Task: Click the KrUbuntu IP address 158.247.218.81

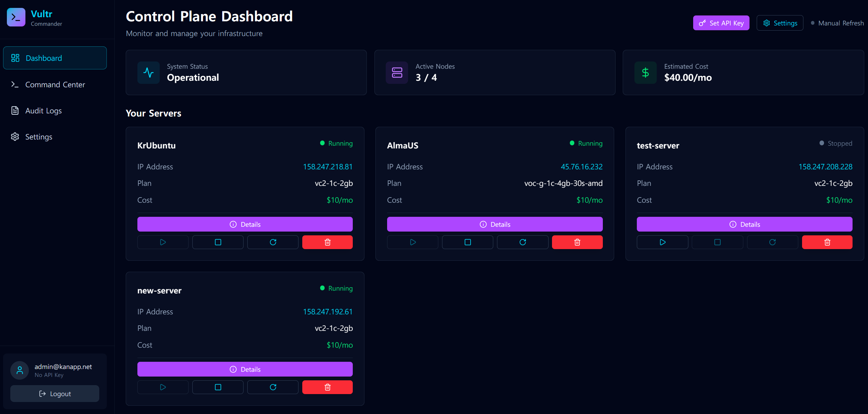Action: pyautogui.click(x=327, y=167)
